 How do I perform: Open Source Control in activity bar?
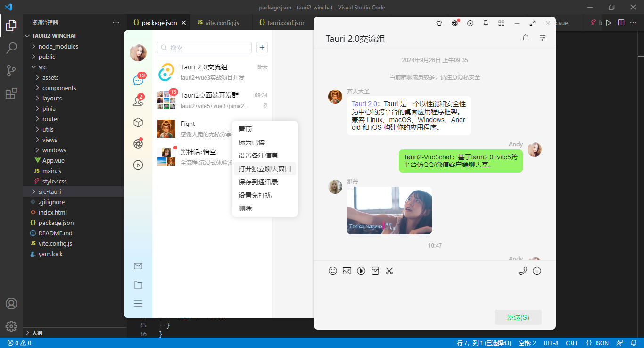11,71
